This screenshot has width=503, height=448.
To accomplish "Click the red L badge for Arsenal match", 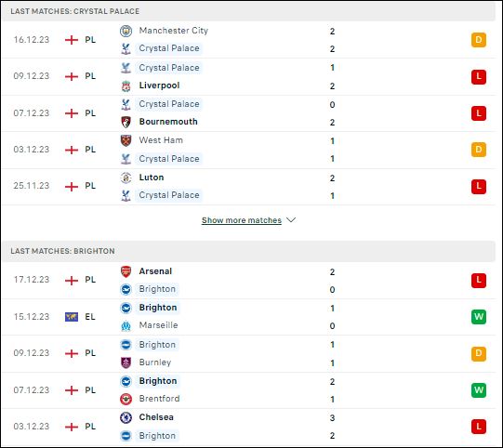I will click(479, 281).
